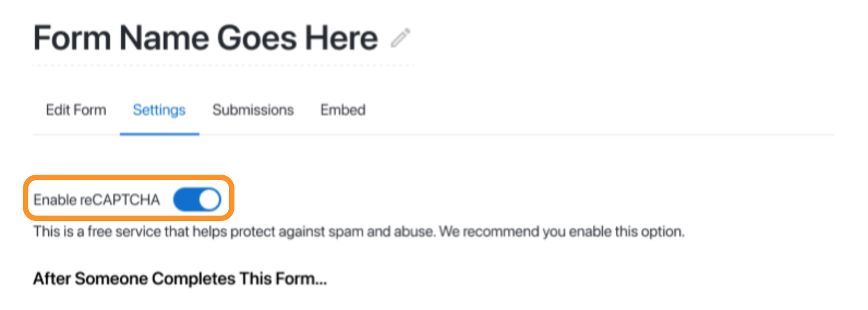Viewport: 868px width, 310px height.
Task: Open the Edit Form tab
Action: click(76, 110)
